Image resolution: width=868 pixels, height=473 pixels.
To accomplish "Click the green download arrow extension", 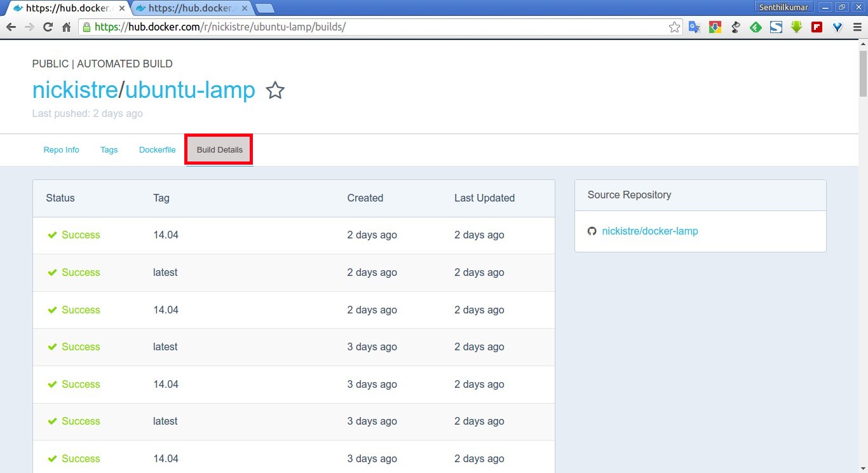I will 796,27.
